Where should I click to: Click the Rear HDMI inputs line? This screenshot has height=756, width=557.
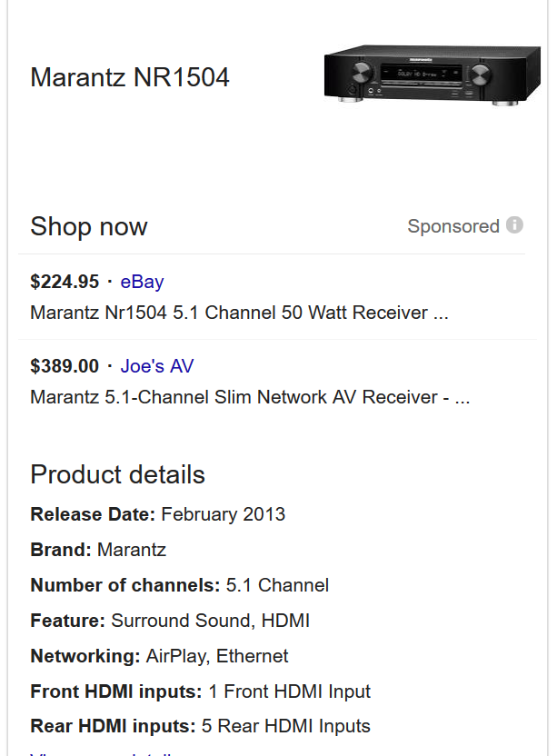tap(200, 726)
